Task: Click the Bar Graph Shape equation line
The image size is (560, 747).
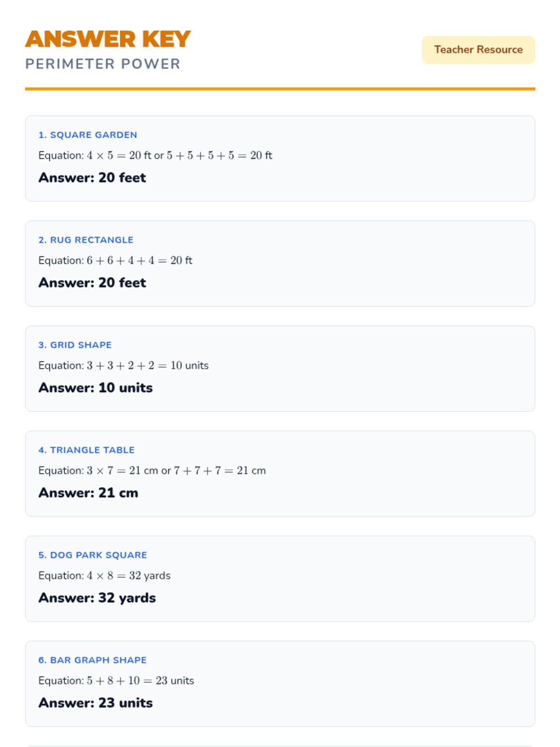Action: point(116,681)
